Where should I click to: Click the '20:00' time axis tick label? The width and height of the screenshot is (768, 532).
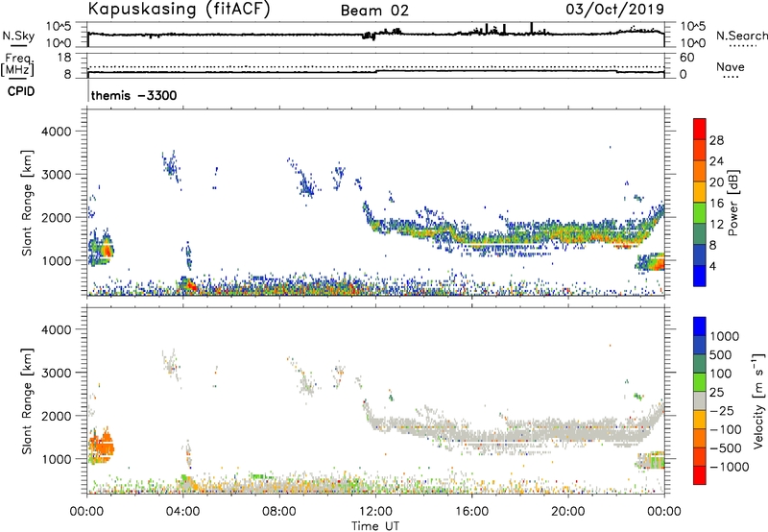pyautogui.click(x=567, y=512)
